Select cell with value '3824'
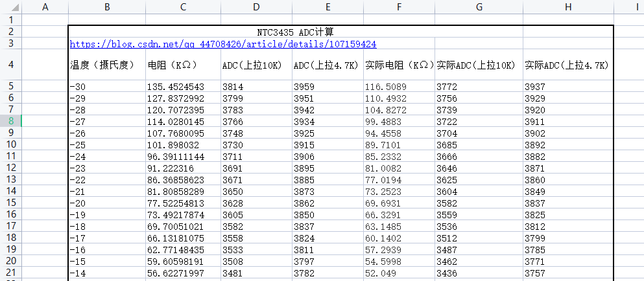The height and width of the screenshot is (281, 644). [x=328, y=238]
